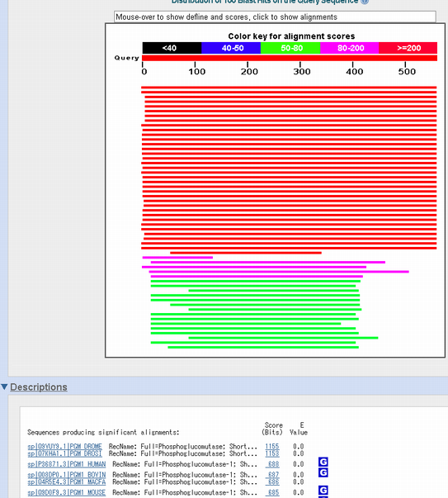Click the 100 tick label on query scale
448x498 pixels.
tap(196, 72)
